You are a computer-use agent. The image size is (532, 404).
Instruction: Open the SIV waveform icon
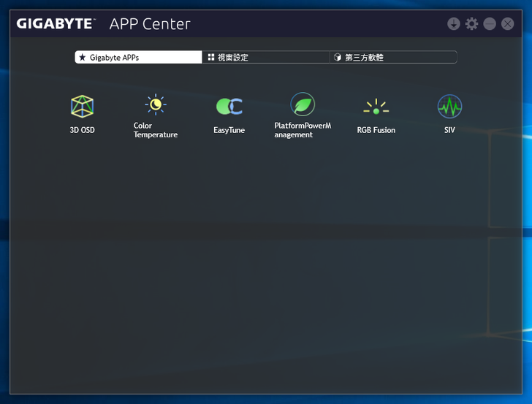pos(449,107)
